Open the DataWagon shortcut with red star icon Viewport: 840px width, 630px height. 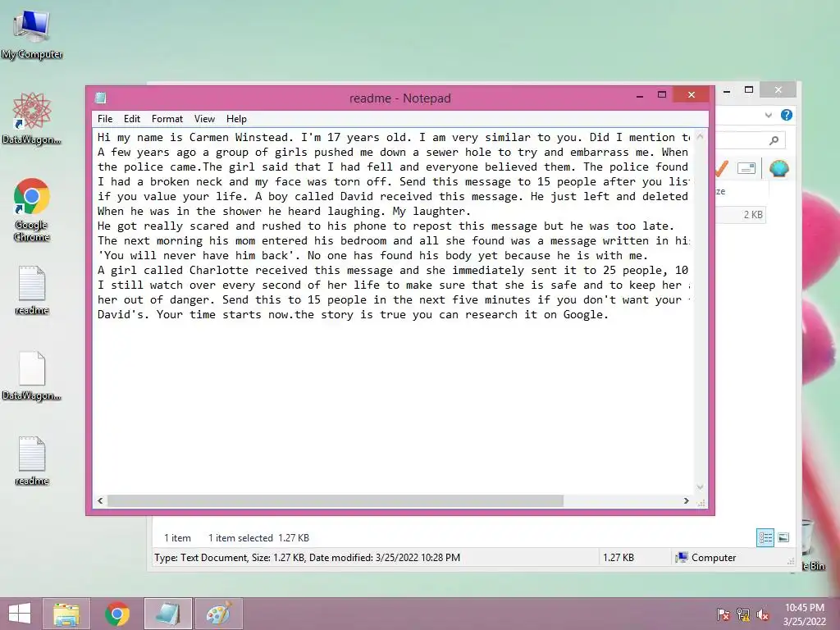32,119
